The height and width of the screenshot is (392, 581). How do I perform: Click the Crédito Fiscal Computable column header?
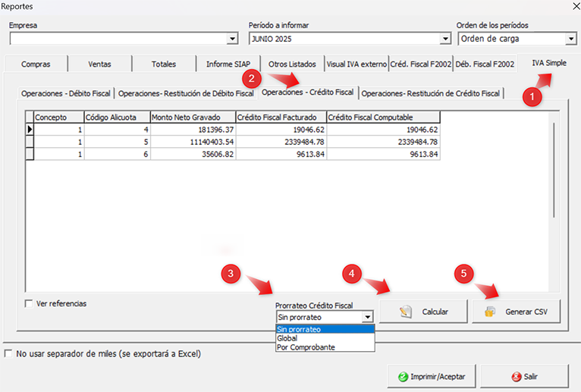click(x=383, y=118)
